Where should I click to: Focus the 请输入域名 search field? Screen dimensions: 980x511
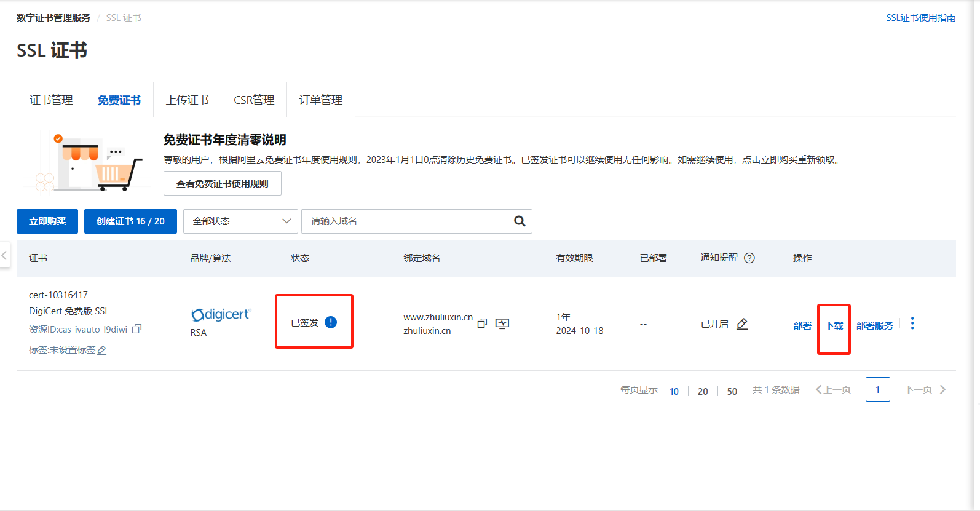pos(404,221)
